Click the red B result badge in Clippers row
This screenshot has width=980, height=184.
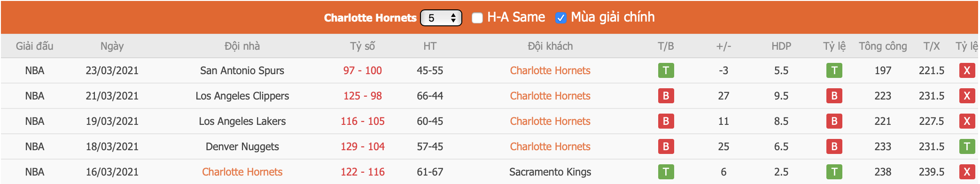666,96
